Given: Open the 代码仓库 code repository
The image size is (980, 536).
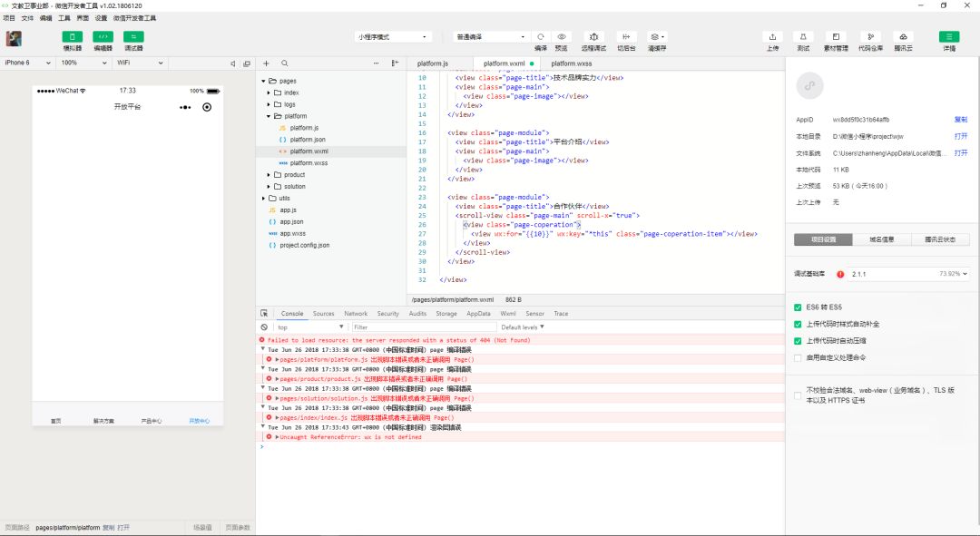Looking at the screenshot, I should click(870, 37).
